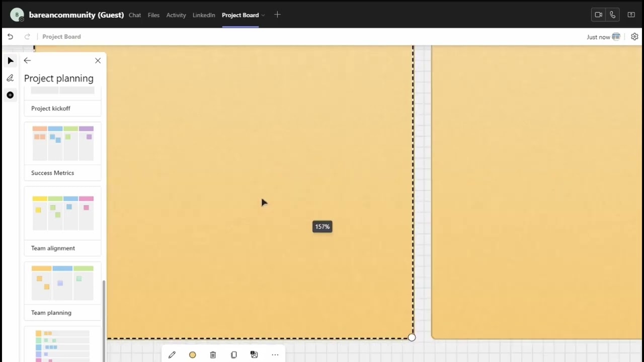Click the Project Board title in header
This screenshot has height=362, width=644.
(x=61, y=37)
